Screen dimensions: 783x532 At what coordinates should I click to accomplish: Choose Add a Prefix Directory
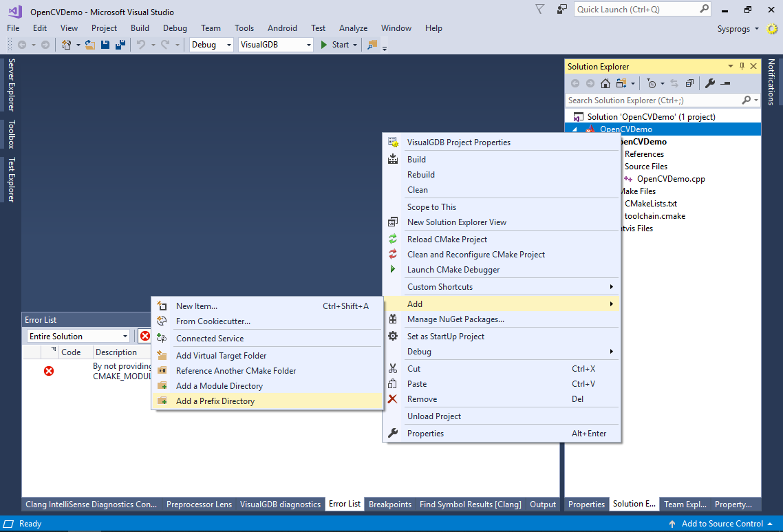click(267, 401)
